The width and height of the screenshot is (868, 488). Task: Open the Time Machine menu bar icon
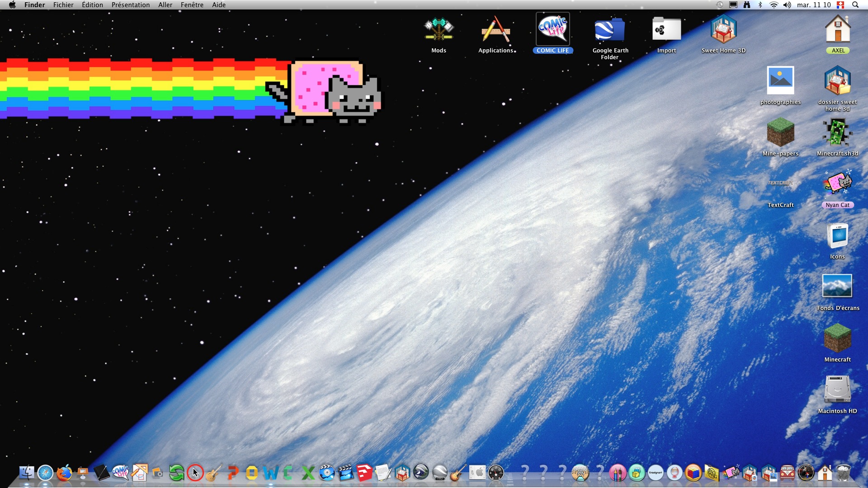point(720,5)
